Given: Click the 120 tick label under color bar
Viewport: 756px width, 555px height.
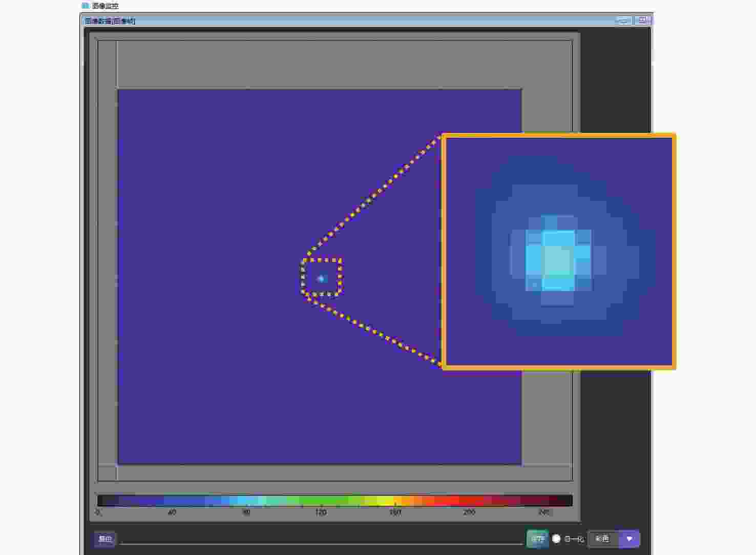Looking at the screenshot, I should (321, 512).
